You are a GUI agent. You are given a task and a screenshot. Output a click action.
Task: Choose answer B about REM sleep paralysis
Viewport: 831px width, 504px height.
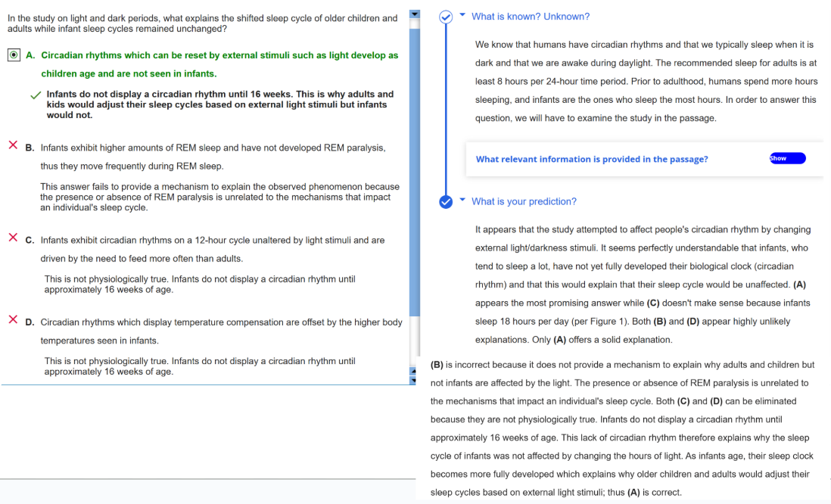coord(212,148)
